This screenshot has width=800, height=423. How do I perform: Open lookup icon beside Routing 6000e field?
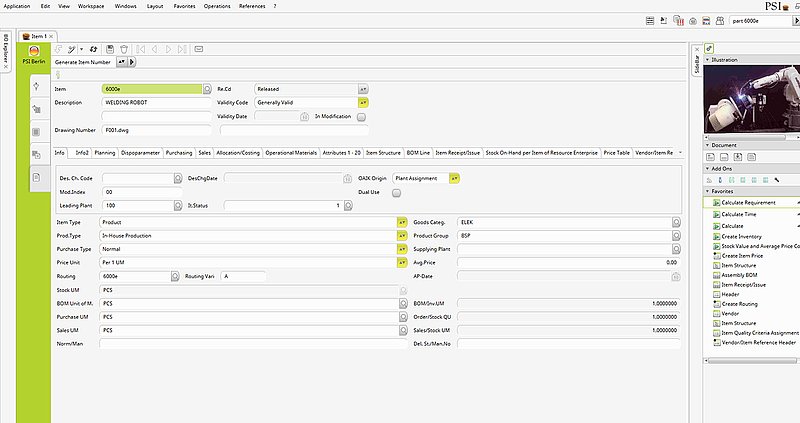click(x=175, y=276)
